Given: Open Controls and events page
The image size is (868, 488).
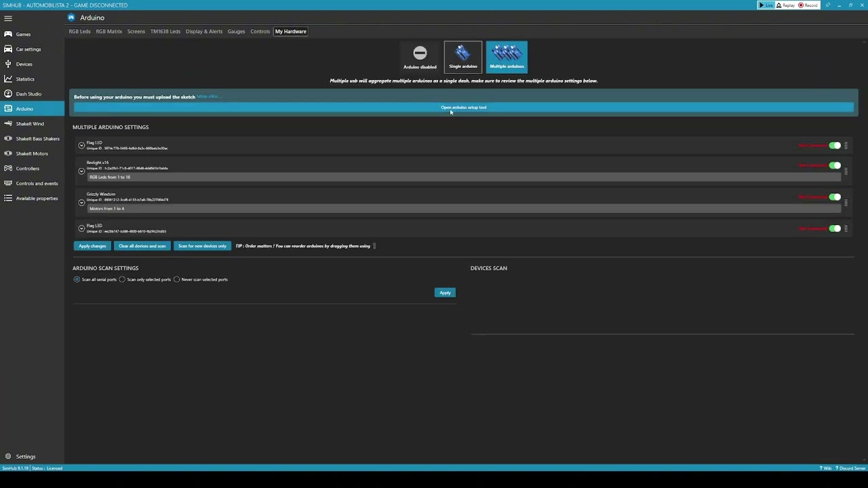Looking at the screenshot, I should click(x=32, y=183).
